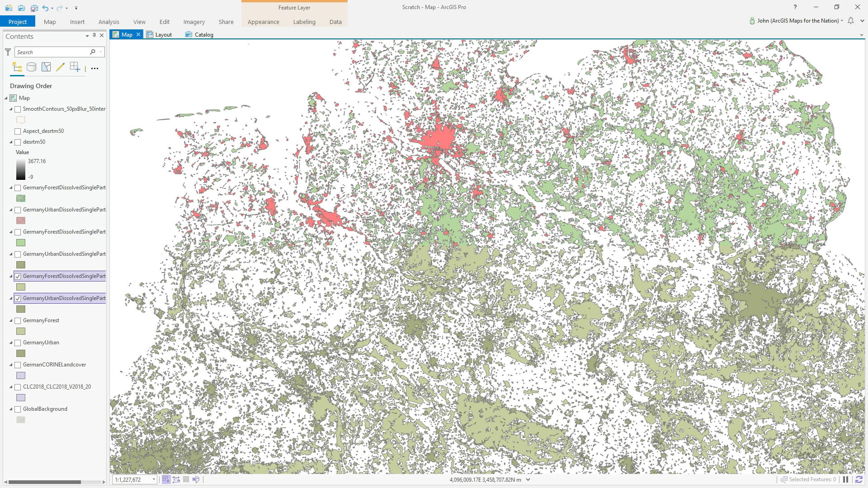Turn on GermanyForest layer visibility

click(18, 320)
